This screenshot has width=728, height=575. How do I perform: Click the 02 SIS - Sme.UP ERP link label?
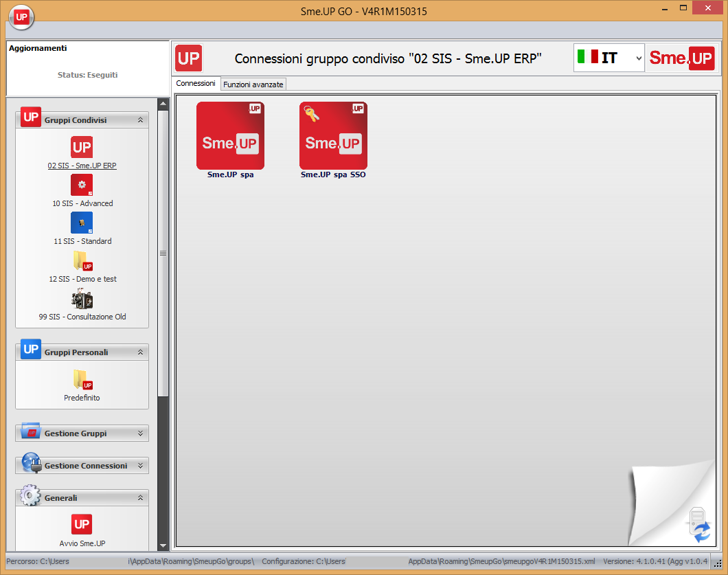click(82, 166)
